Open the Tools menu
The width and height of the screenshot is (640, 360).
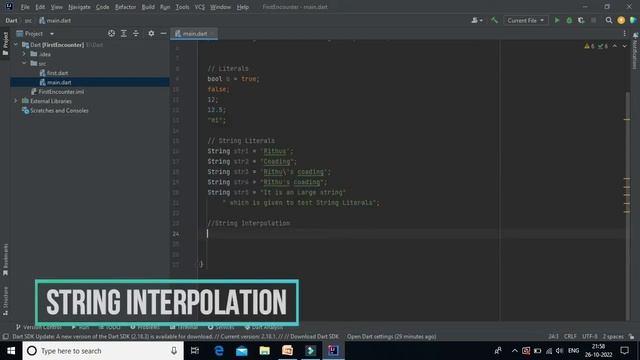point(182,7)
